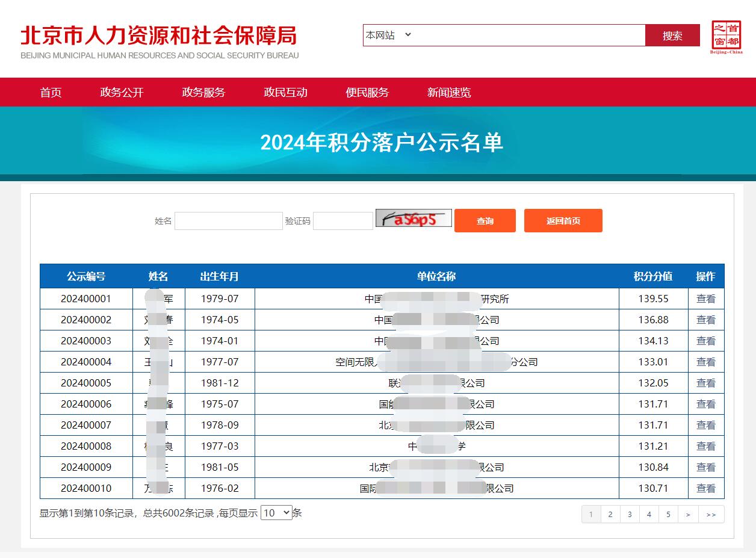This screenshot has height=558, width=756.
Task: Go to pagination page 5
Action: point(668,514)
